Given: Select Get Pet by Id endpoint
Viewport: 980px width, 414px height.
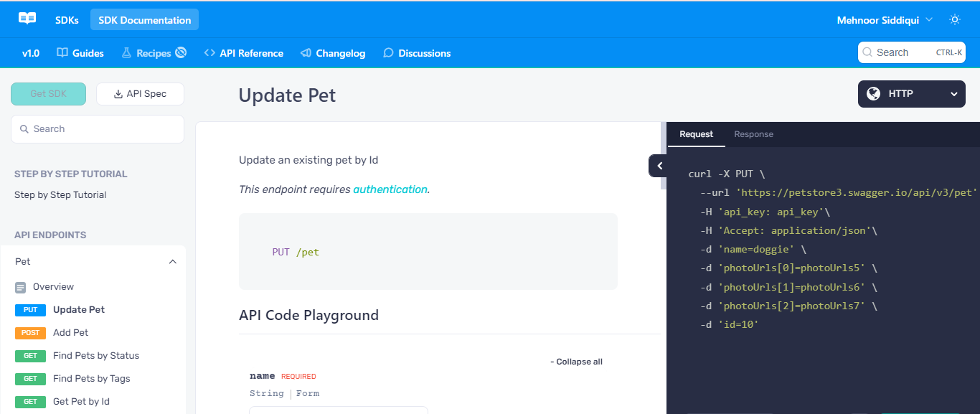Looking at the screenshot, I should (x=81, y=402).
